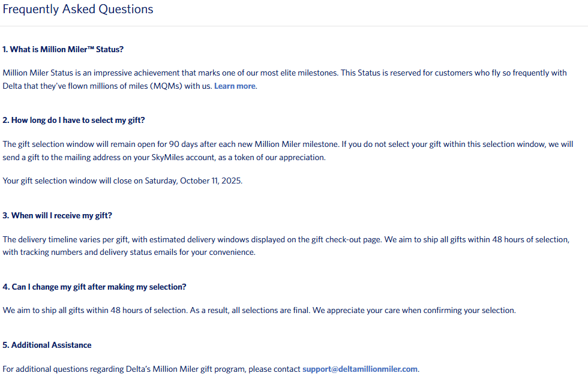Click the Frequently Asked Questions heading
The image size is (588, 379).
tap(78, 10)
